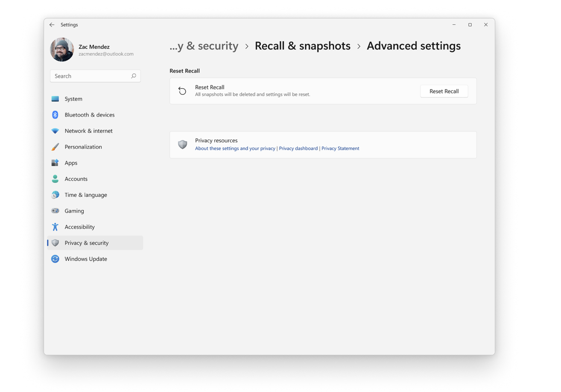Open About these settings and your privacy
Screen dimensions: 561x392
[x=235, y=149]
